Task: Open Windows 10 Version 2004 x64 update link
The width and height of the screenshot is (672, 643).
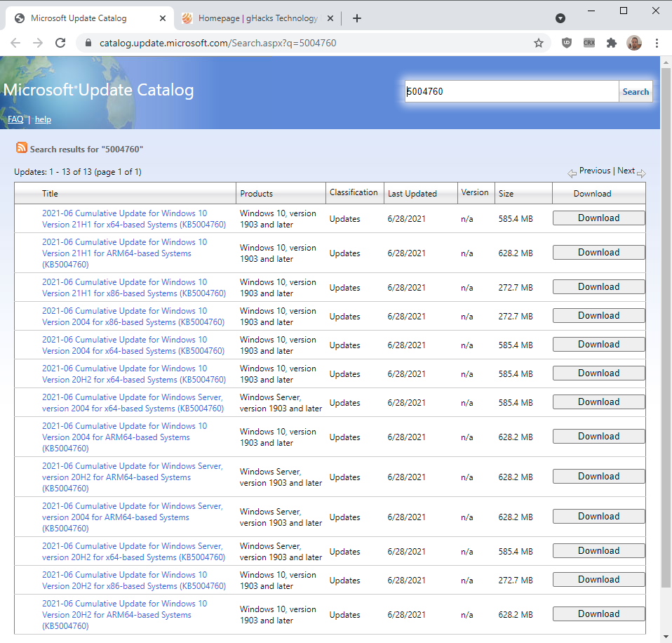Action: click(x=133, y=345)
